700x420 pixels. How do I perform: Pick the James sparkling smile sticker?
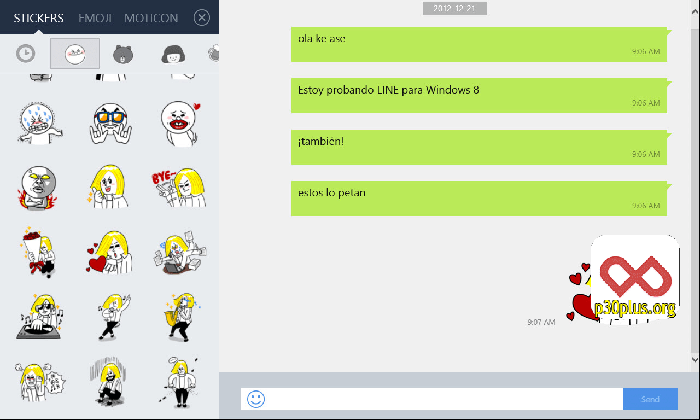click(x=108, y=187)
